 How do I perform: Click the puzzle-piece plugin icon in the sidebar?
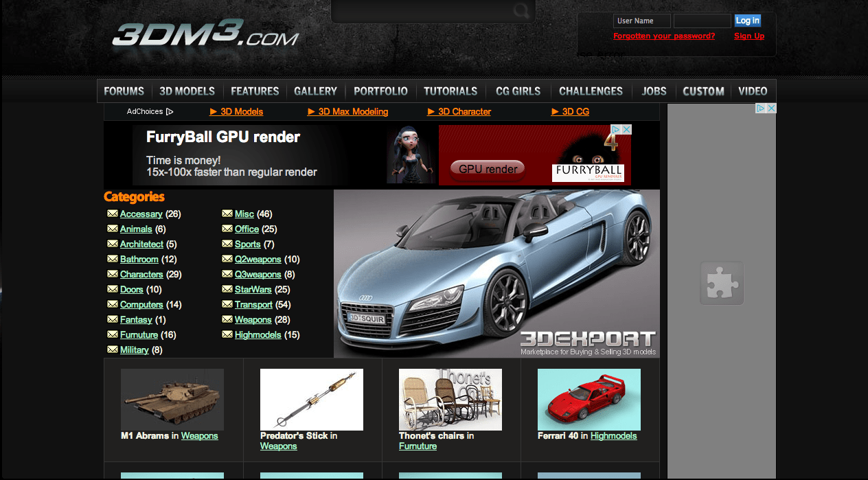point(722,283)
